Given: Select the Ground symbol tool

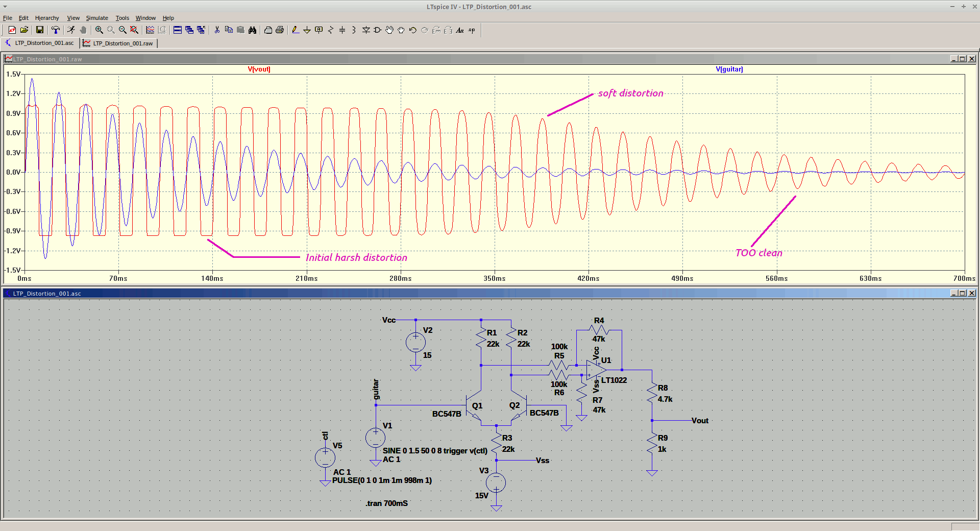Looking at the screenshot, I should tap(307, 30).
